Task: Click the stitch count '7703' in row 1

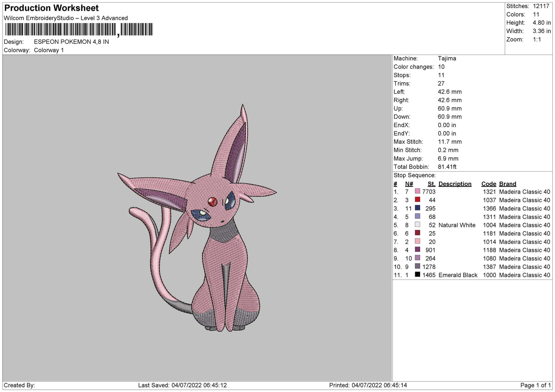Action: pos(429,192)
